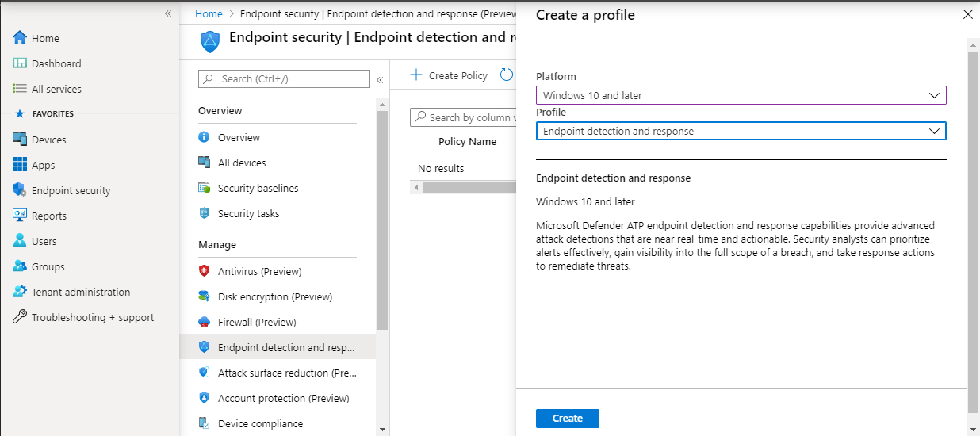The image size is (980, 436).
Task: Select Security baselines menu item
Action: click(258, 188)
